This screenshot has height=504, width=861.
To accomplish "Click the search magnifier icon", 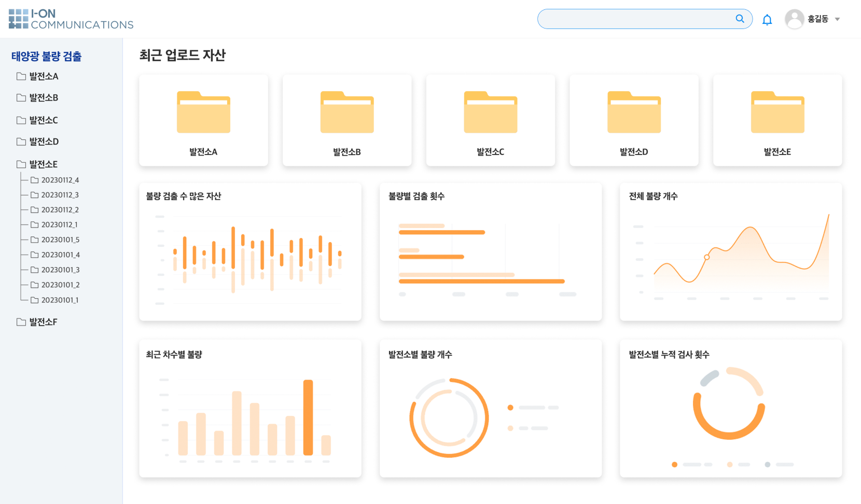I will coord(740,19).
